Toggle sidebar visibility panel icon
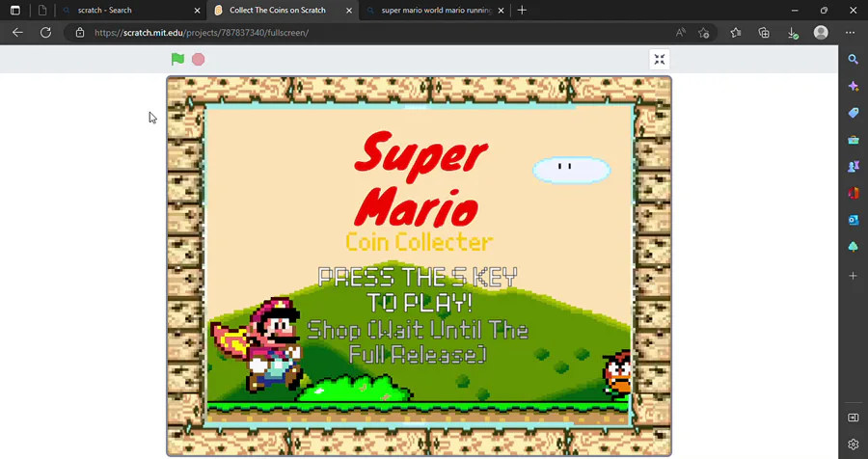Screen dimensions: 868x459 point(854,418)
